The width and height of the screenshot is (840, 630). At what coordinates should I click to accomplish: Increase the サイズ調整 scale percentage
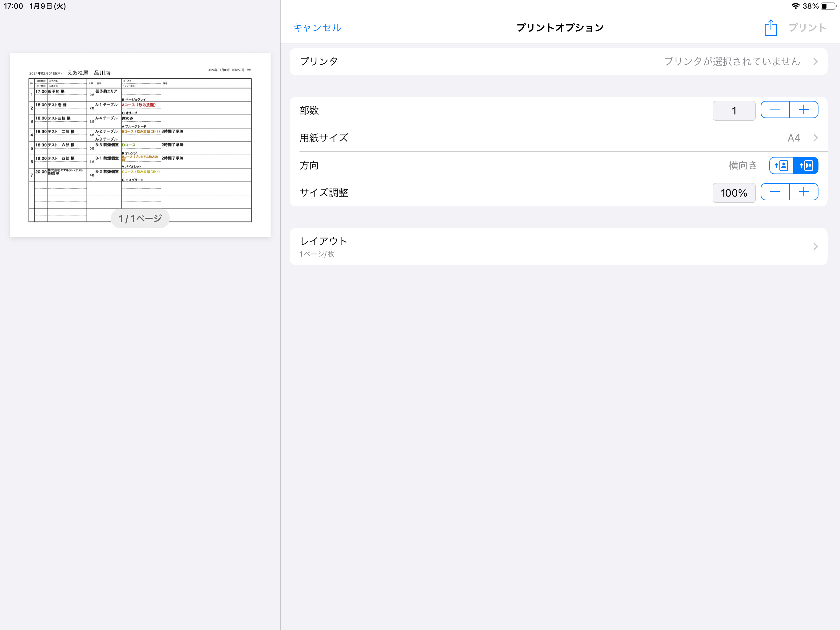click(803, 192)
